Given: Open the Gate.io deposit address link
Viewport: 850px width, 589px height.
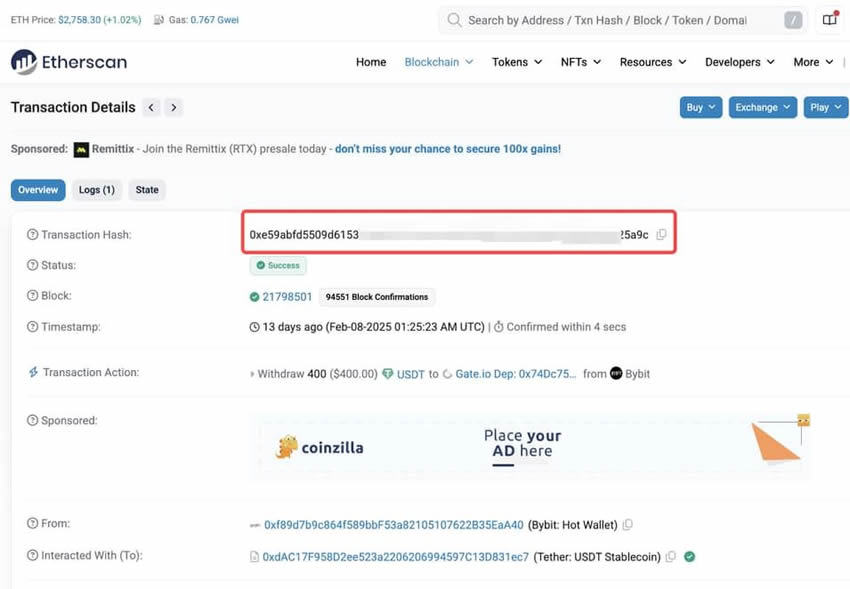Looking at the screenshot, I should tap(516, 374).
